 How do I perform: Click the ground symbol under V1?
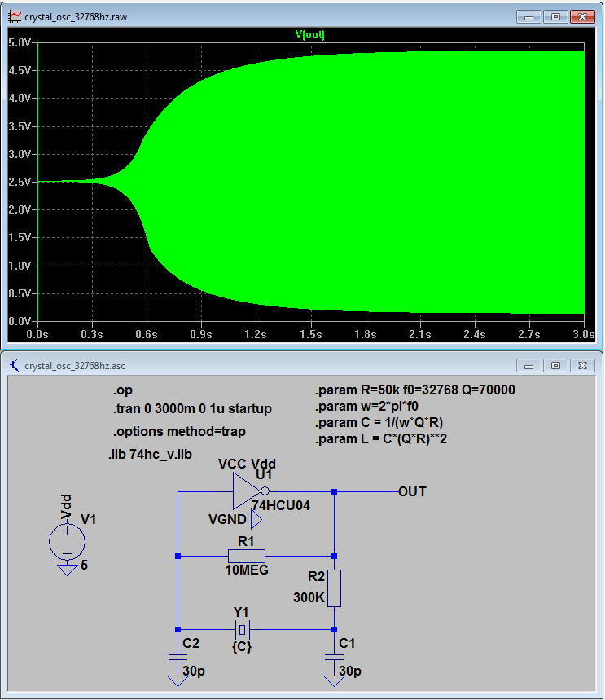(x=67, y=570)
